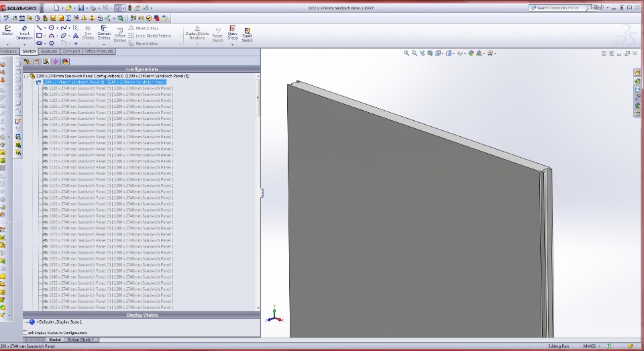The image size is (644, 351).
Task: Click the Sketch tool button
Action: pos(7,30)
